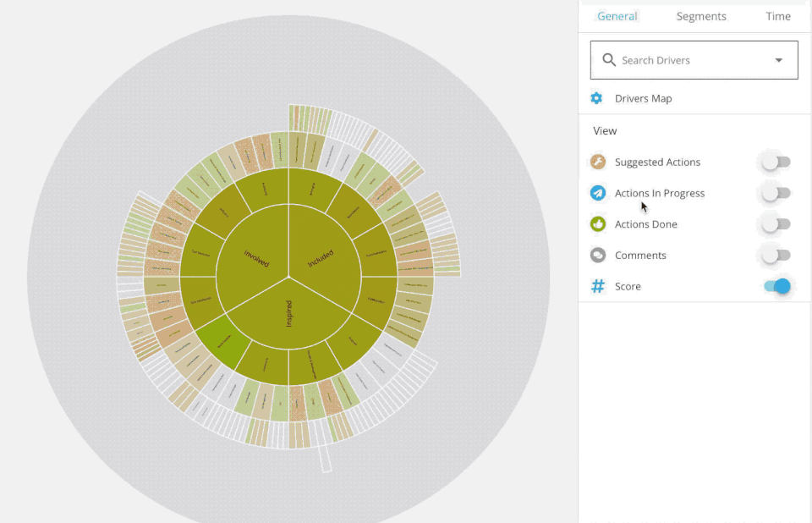Expand the Search Drivers dropdown arrow
812x523 pixels.
779,60
